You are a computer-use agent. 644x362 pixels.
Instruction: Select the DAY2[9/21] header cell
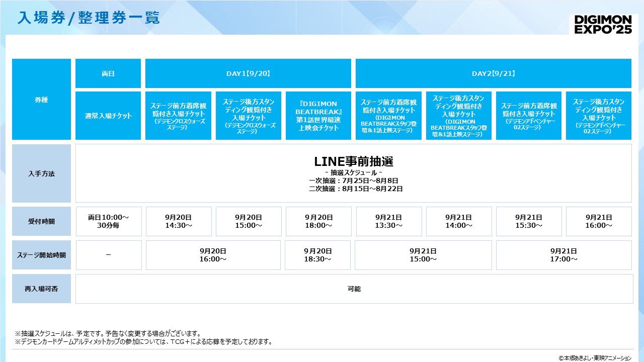pos(494,73)
